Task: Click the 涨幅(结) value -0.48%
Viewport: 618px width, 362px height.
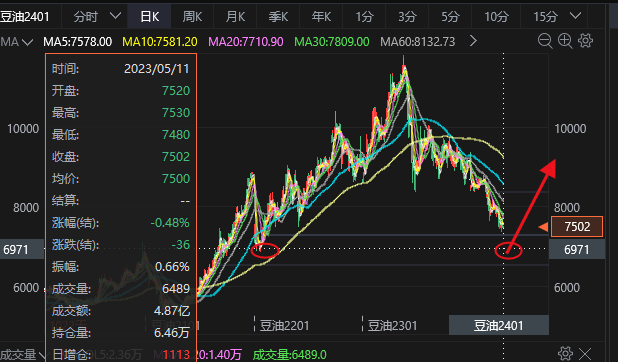Action: click(170, 223)
